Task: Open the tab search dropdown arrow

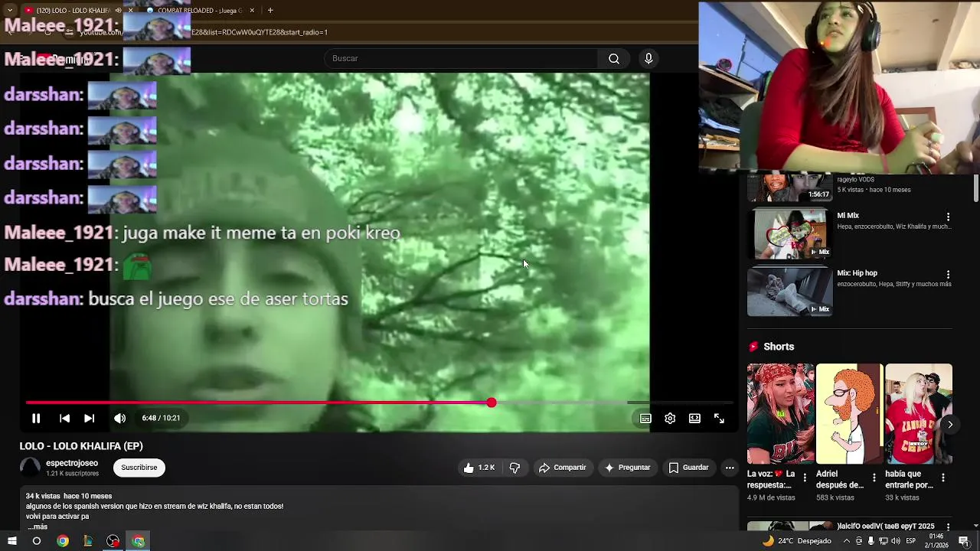Action: [9, 10]
